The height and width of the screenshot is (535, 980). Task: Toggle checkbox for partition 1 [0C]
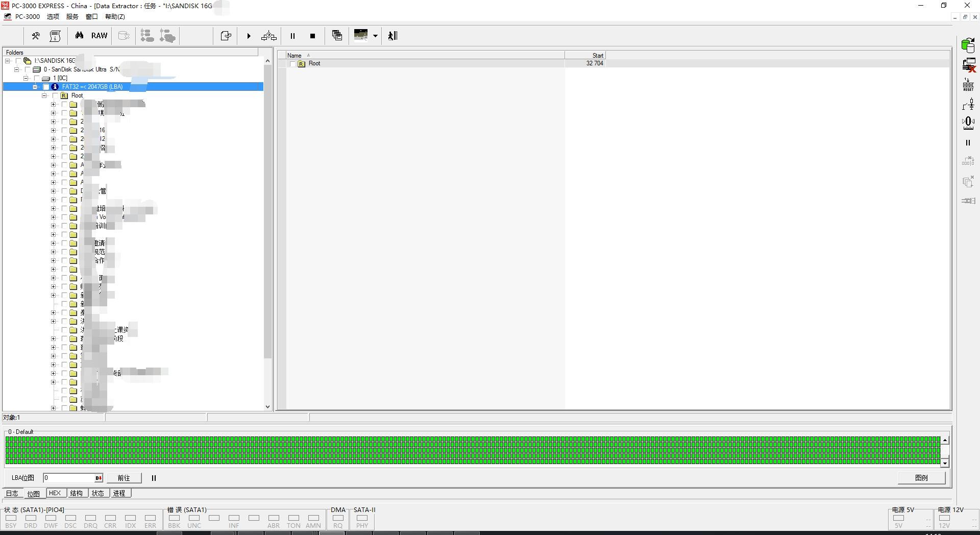(x=36, y=78)
